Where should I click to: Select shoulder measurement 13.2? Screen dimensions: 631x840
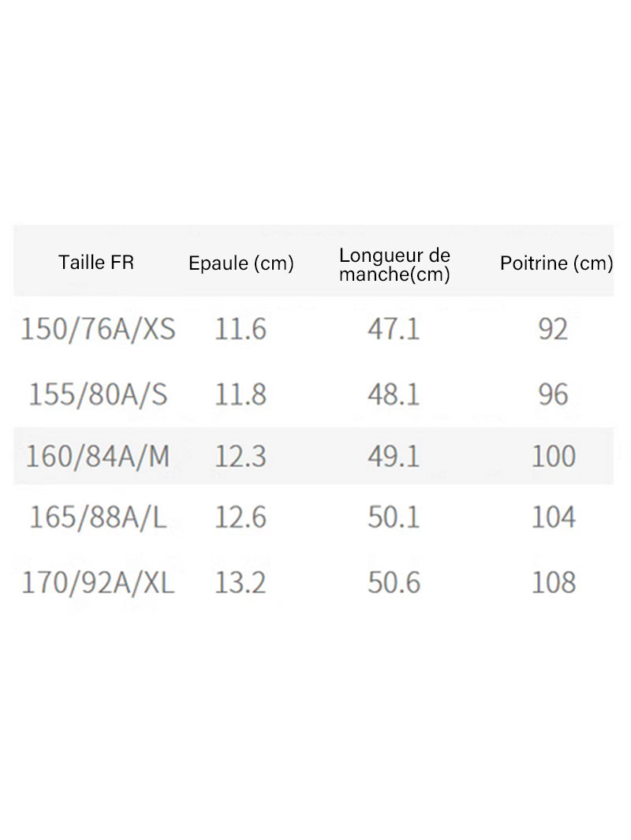241,583
